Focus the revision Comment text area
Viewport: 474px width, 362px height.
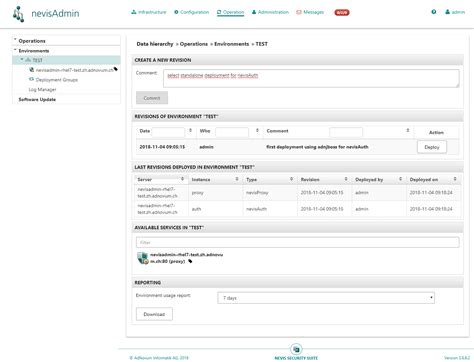(x=311, y=79)
